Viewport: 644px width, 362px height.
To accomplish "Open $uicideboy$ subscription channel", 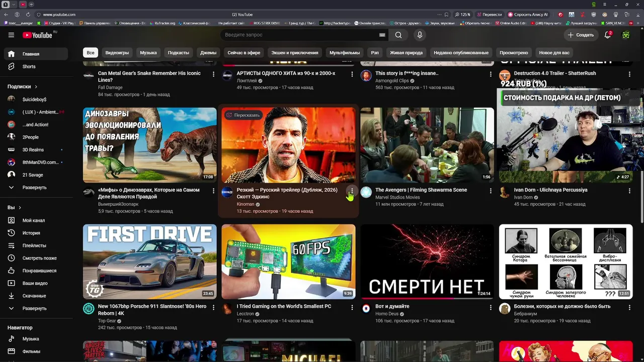I will tap(36, 100).
